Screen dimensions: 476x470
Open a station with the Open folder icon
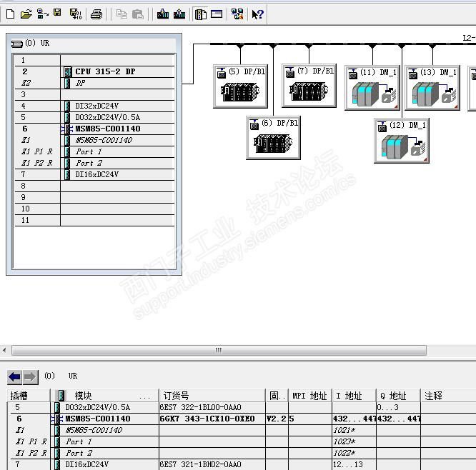26,14
